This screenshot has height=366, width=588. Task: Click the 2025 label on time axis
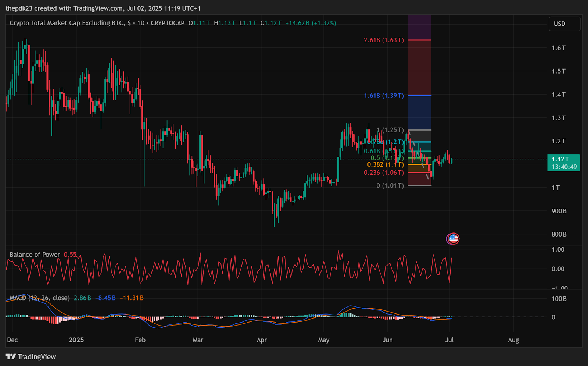pyautogui.click(x=76, y=340)
